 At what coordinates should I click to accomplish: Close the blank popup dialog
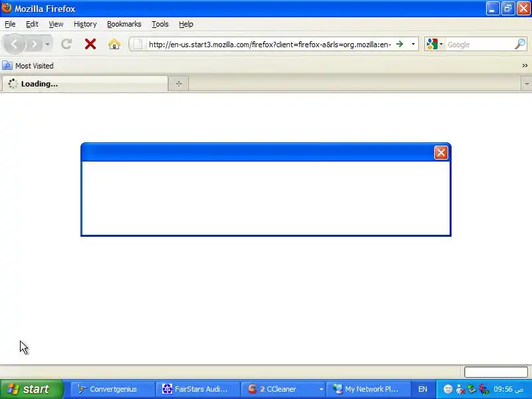(441, 153)
